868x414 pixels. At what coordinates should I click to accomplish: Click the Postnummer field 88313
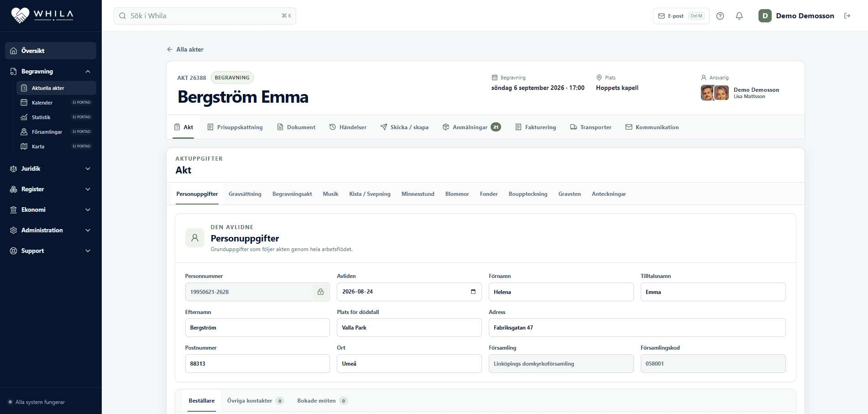tap(257, 364)
